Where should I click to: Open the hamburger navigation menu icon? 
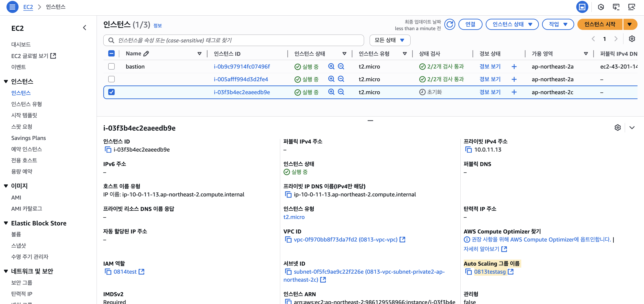pos(12,7)
